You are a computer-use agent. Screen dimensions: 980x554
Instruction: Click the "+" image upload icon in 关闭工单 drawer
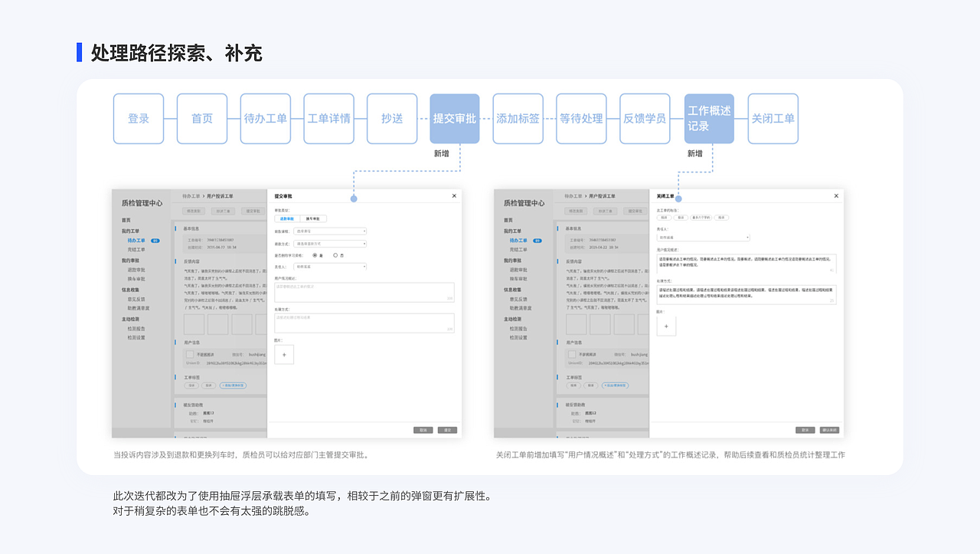666,326
